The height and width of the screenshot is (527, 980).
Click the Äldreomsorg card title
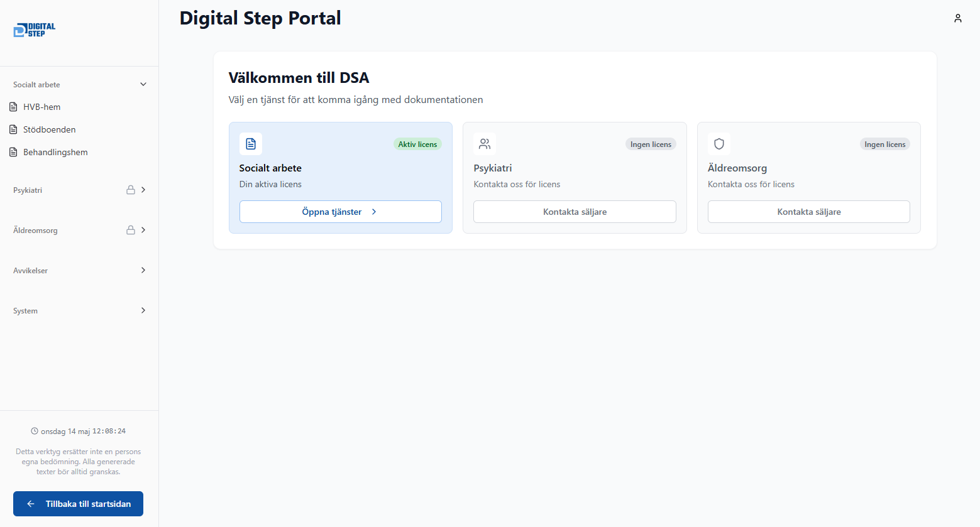[737, 168]
